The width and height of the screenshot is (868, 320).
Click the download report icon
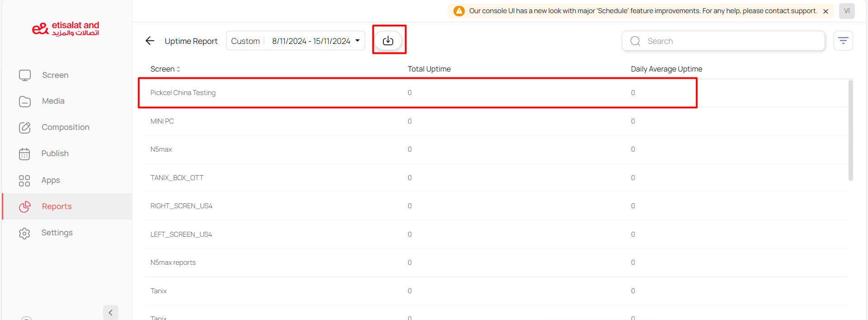[x=388, y=41]
